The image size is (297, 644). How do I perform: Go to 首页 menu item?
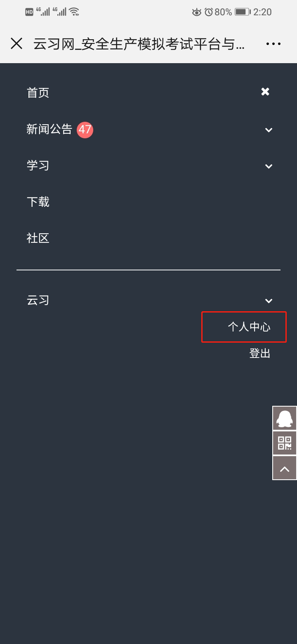click(x=38, y=92)
